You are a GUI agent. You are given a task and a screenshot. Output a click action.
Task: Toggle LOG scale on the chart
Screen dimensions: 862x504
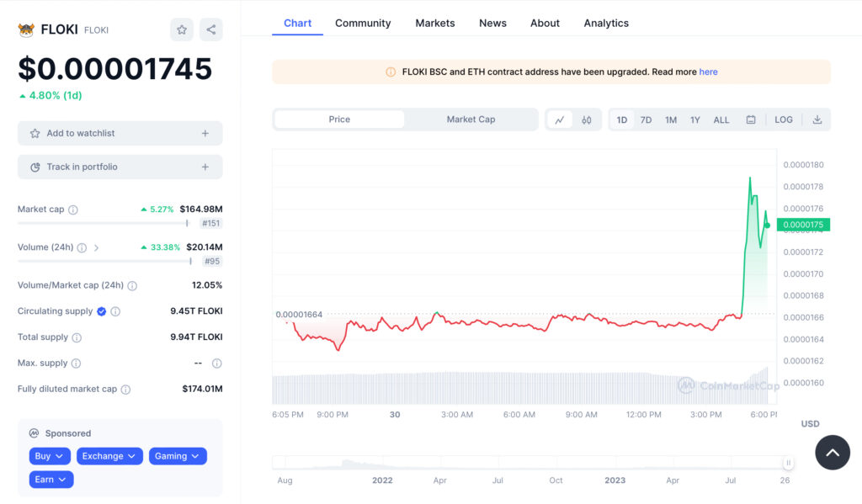tap(783, 119)
